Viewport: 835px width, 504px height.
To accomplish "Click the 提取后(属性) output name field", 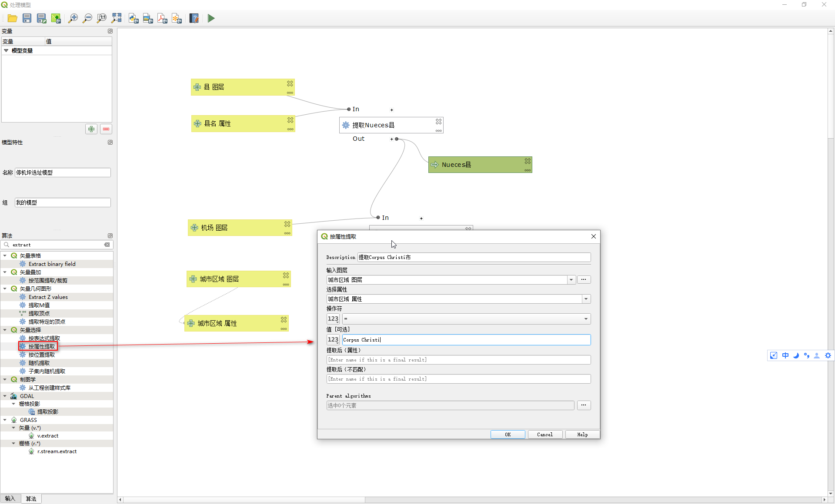I will [x=458, y=360].
